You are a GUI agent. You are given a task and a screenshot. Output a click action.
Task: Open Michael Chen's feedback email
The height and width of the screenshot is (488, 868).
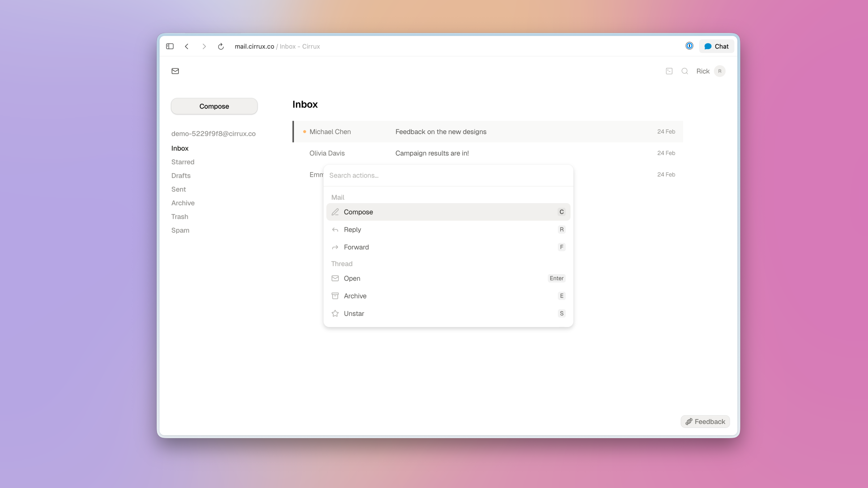[441, 132]
